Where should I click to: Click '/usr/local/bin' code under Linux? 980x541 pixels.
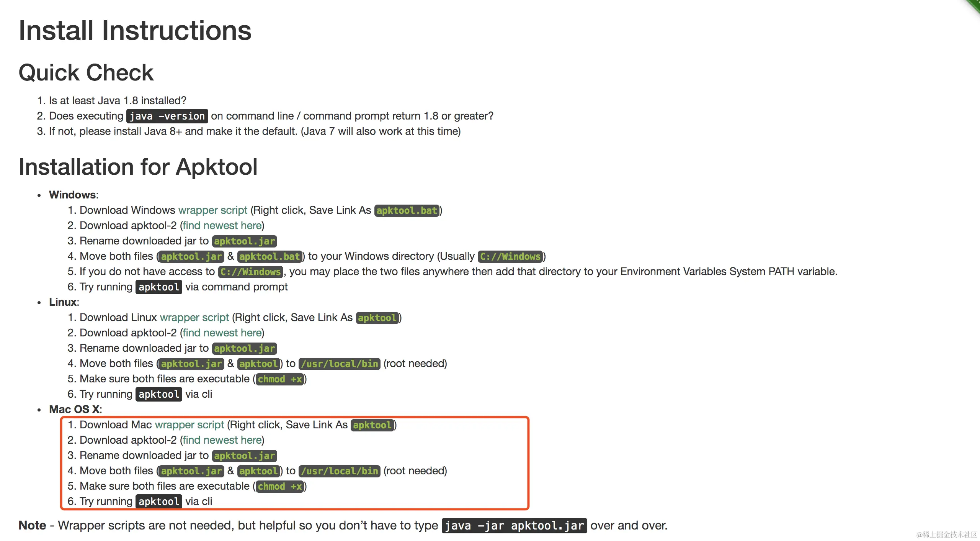click(339, 364)
